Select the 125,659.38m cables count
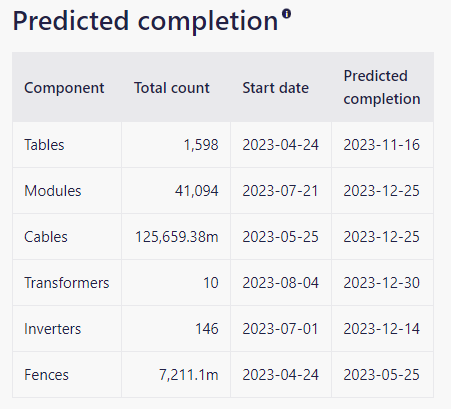Image resolution: width=451 pixels, height=409 pixels. pyautogui.click(x=177, y=237)
